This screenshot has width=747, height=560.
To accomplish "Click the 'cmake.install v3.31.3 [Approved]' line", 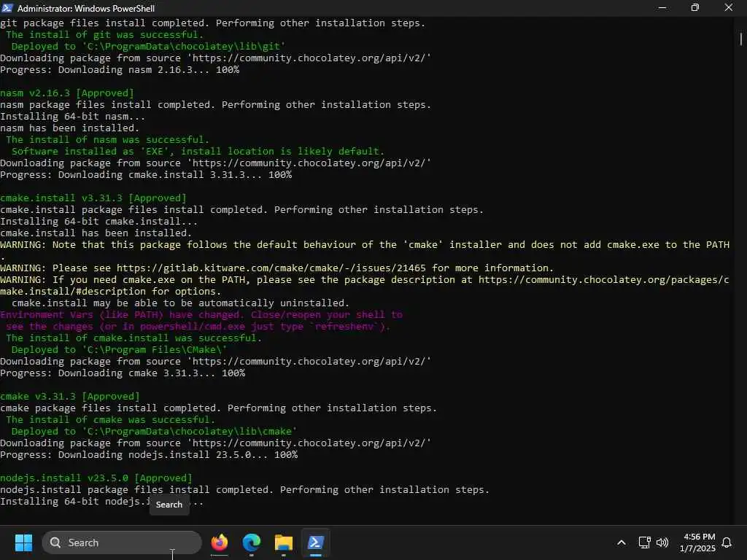I will 93,198.
